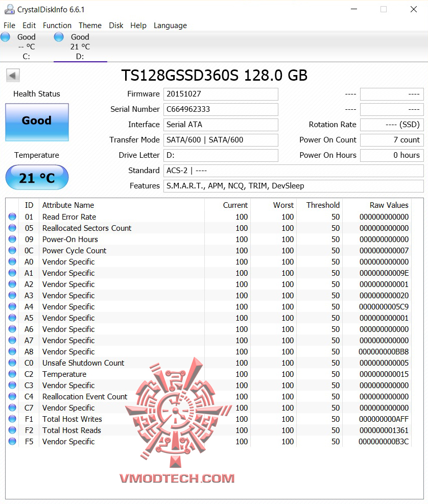Click raw value 000000000AFF

point(384,419)
